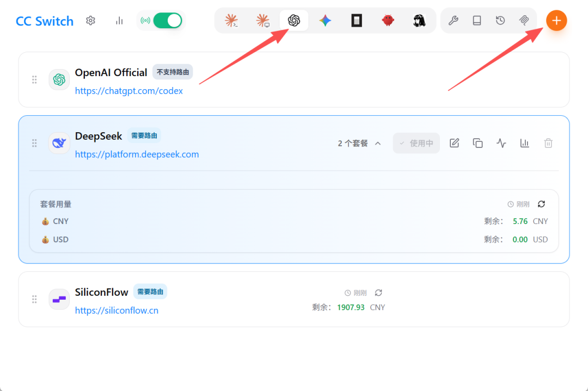Image resolution: width=588 pixels, height=391 pixels.
Task: Open the siliconflow.cn link
Action: 117,311
